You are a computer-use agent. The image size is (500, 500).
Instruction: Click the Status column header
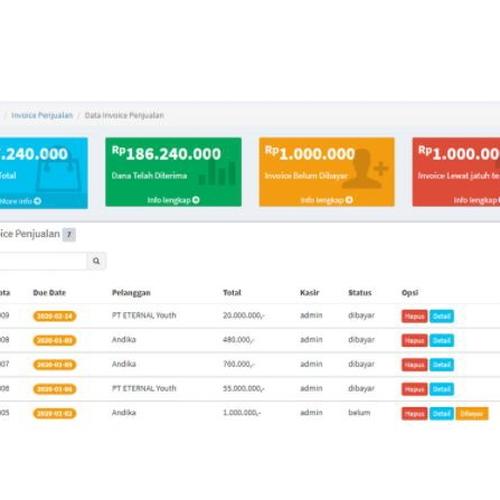(x=360, y=293)
